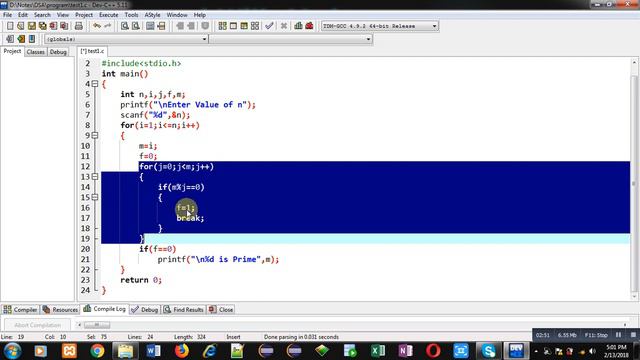Save the current file via toolbar

[x=32, y=26]
